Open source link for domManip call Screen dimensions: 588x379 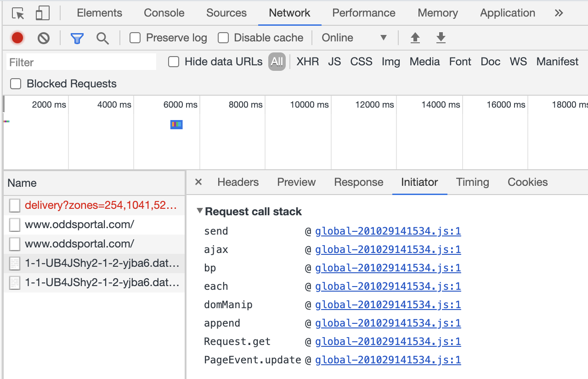(388, 305)
